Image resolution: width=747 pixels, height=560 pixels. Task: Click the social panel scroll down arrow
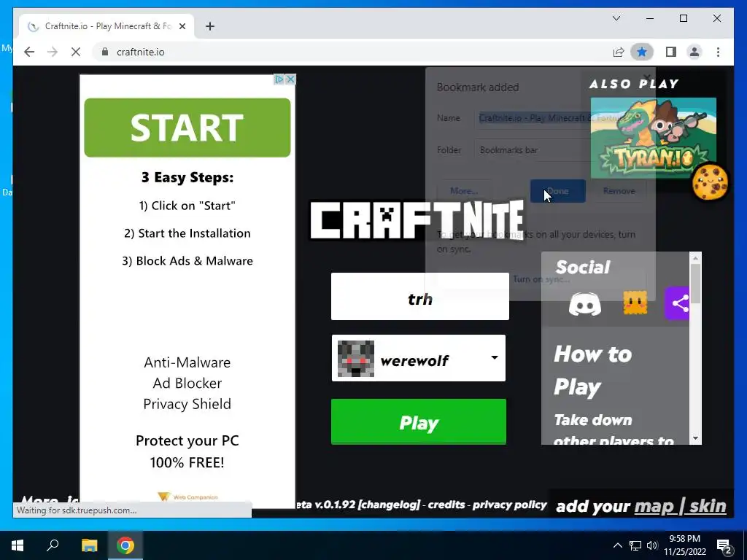coord(695,438)
